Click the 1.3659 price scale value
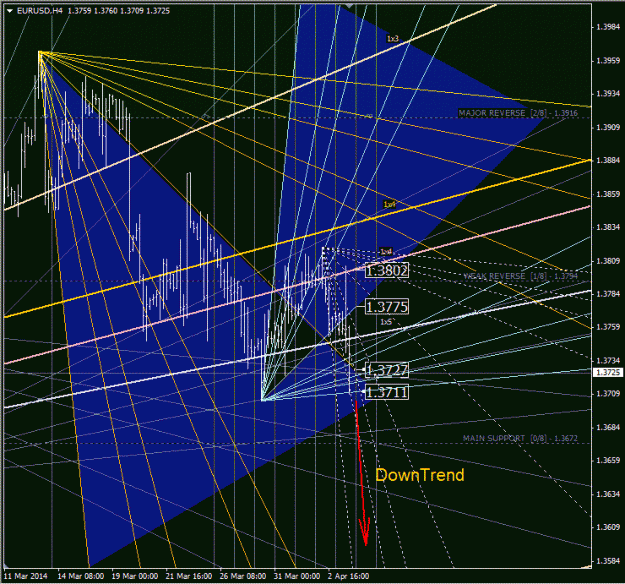This screenshot has width=625, height=584. coord(608,460)
